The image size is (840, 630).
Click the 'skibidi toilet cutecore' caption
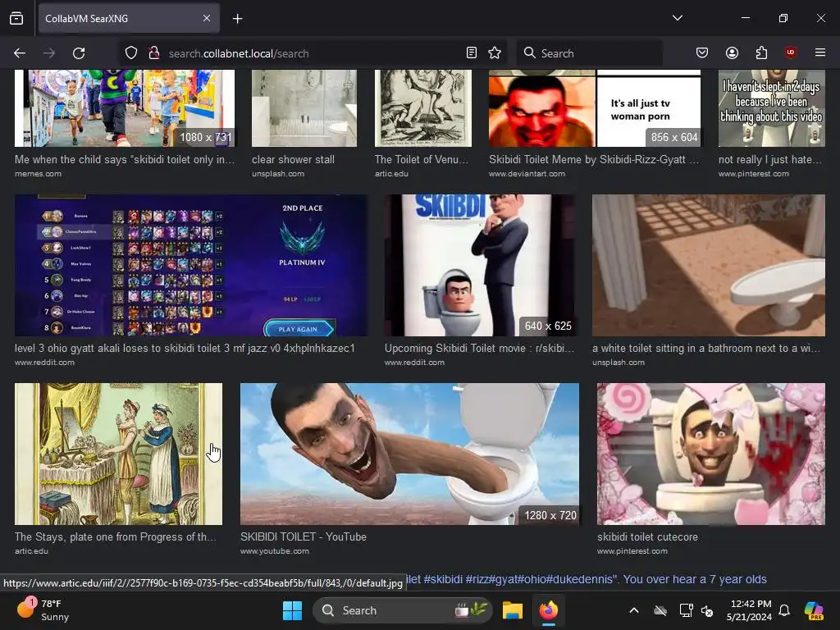648,536
